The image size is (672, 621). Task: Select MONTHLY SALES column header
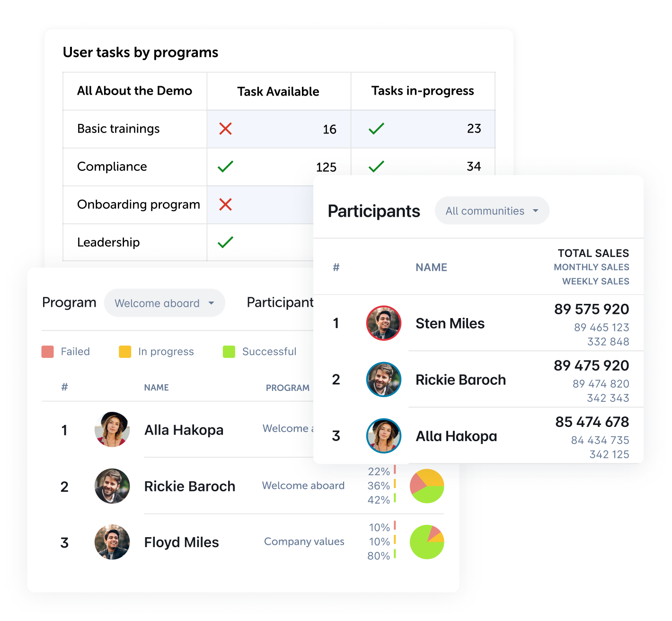[592, 267]
